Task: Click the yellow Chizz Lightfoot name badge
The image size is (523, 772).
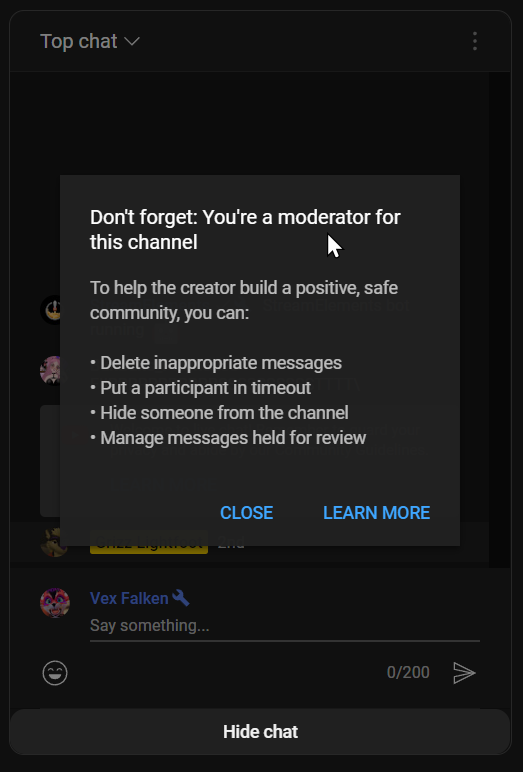Action: pyautogui.click(x=149, y=543)
